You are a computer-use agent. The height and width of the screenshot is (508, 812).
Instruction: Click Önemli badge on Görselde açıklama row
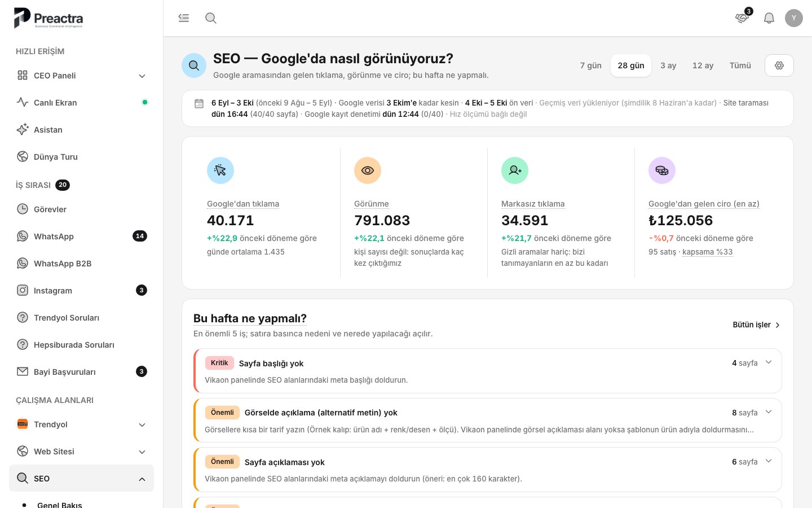(222, 413)
